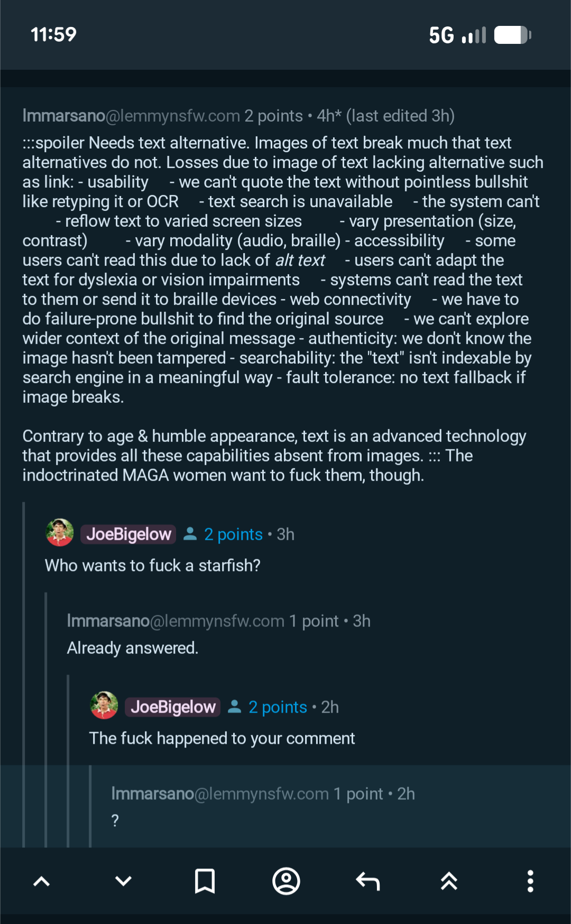571x924 pixels.
Task: Open the three-dot overflow menu
Action: (530, 881)
